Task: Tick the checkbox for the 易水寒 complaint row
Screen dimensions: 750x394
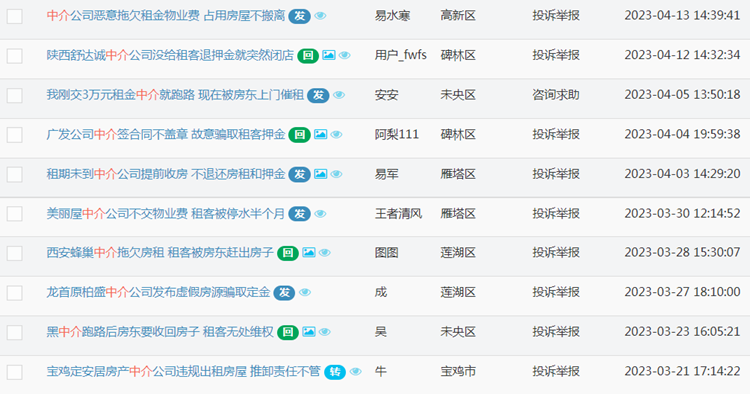Action: click(14, 16)
